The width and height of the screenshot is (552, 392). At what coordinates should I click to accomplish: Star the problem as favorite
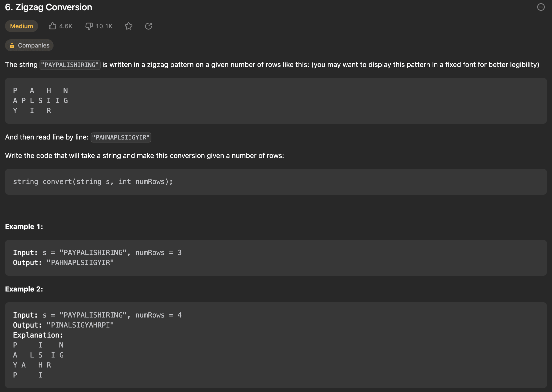click(129, 26)
